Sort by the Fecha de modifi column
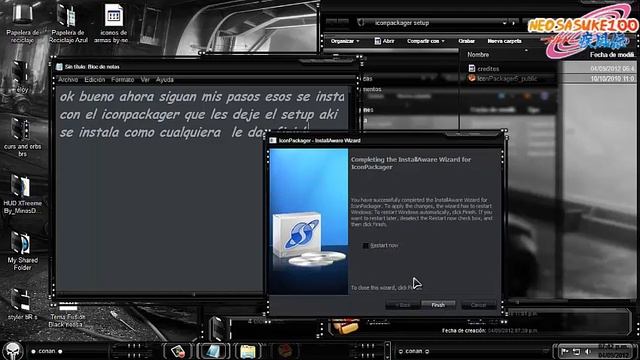 click(611, 54)
